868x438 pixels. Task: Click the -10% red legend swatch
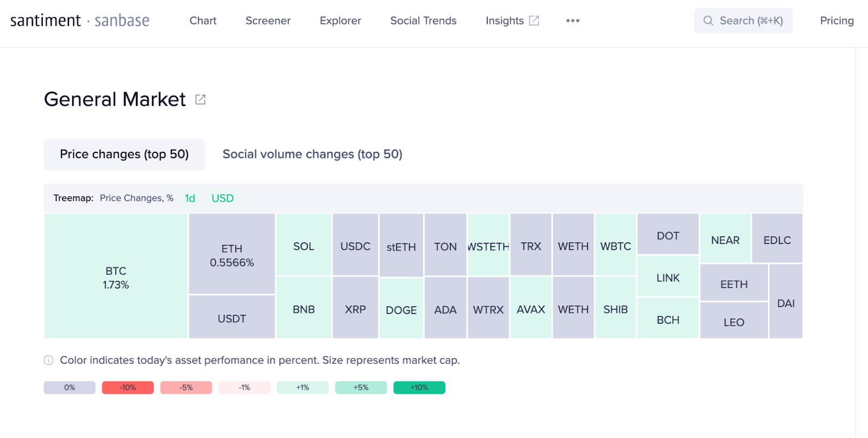point(128,388)
